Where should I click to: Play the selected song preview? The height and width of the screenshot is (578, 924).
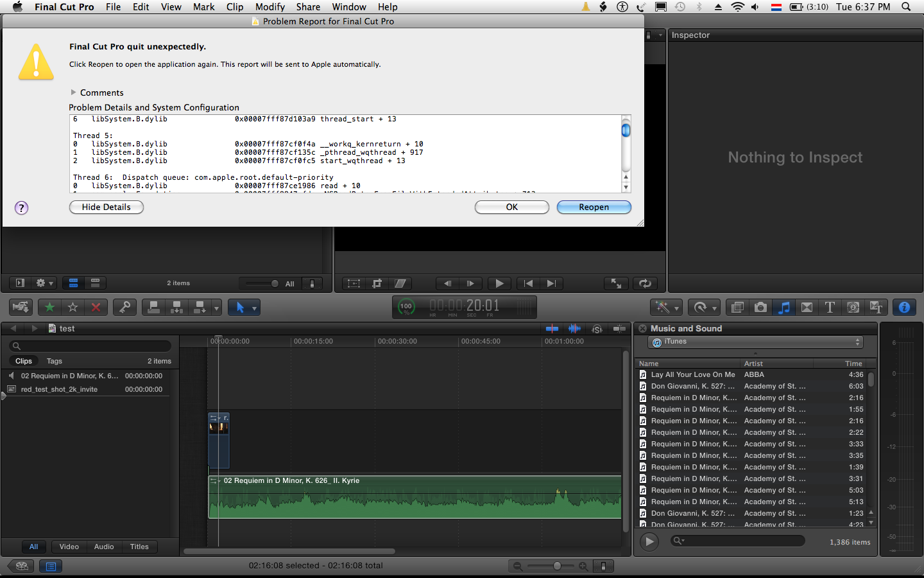(x=649, y=541)
